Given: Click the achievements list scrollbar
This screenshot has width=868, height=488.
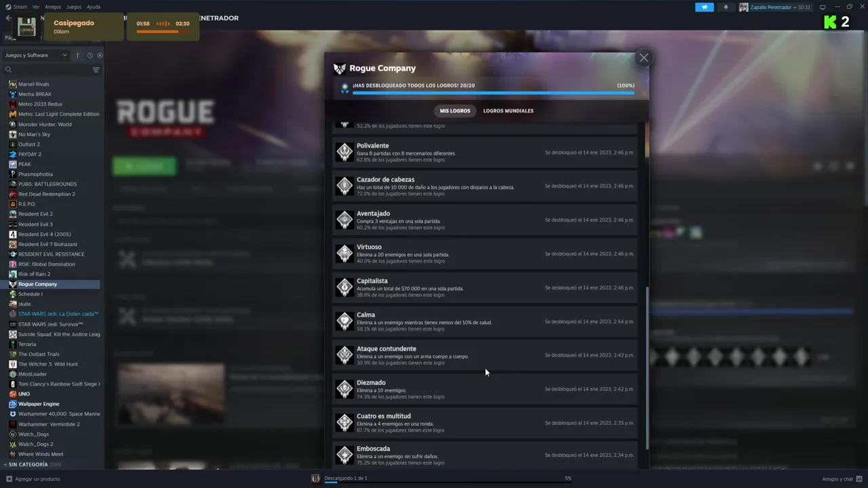Looking at the screenshot, I should point(647,367).
